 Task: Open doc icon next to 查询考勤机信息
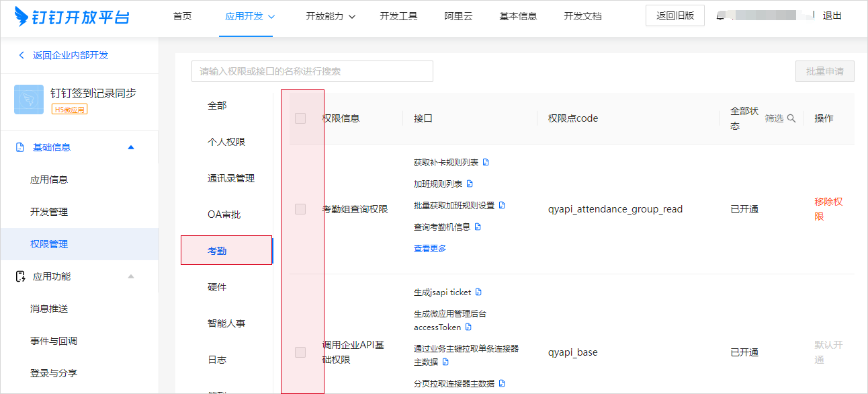pos(478,227)
